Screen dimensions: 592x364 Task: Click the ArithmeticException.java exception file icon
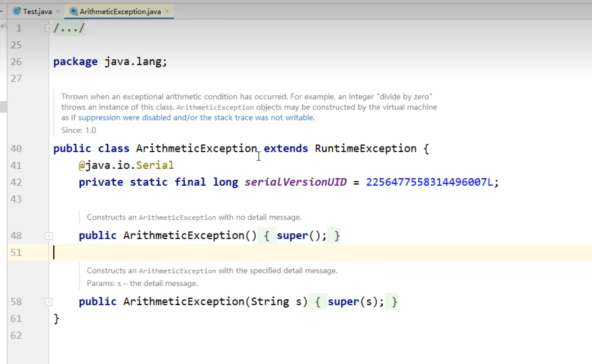pyautogui.click(x=74, y=12)
